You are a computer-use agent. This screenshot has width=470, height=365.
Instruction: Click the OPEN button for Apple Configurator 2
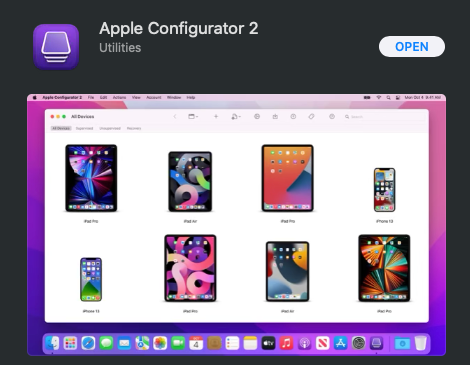(412, 47)
